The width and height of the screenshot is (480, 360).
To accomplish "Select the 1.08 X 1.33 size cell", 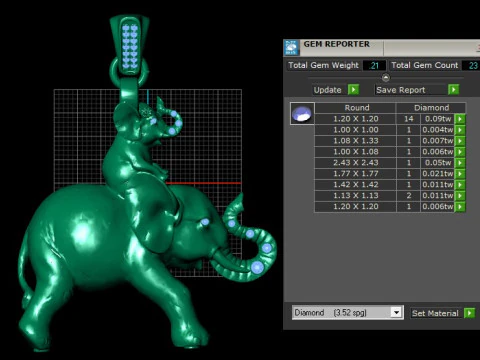I will pyautogui.click(x=356, y=141).
